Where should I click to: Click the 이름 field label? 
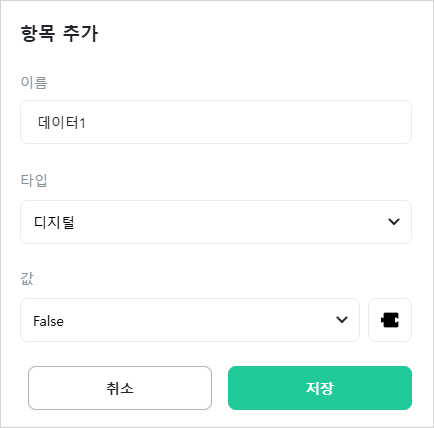(x=34, y=82)
